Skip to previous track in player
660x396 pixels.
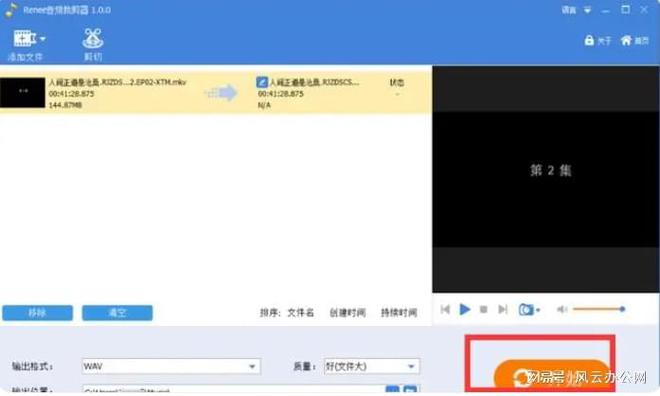click(445, 310)
